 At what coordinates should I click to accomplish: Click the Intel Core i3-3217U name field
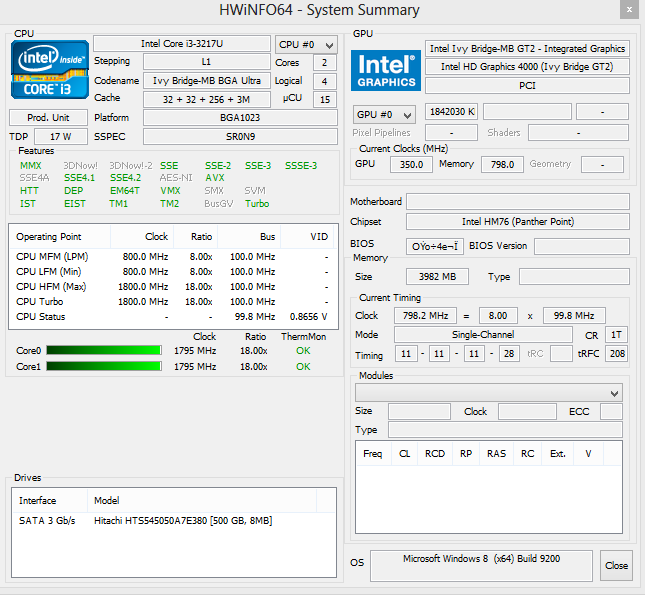[181, 45]
